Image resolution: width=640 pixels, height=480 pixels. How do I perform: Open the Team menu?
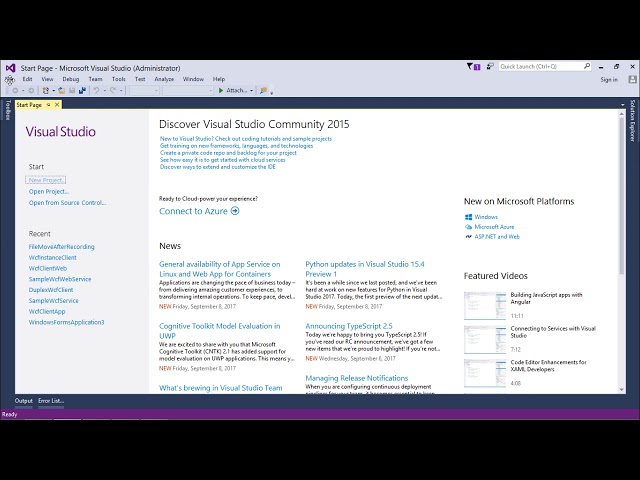[x=96, y=79]
